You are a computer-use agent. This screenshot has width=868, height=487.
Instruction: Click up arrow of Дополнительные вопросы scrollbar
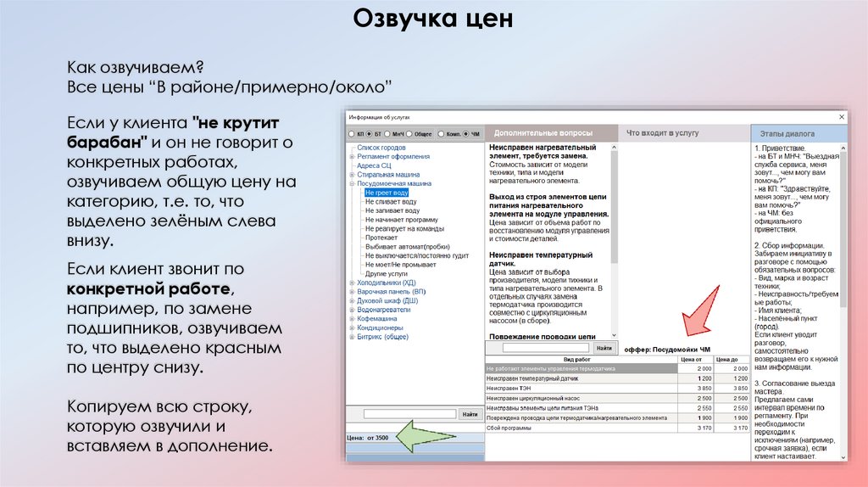click(614, 148)
